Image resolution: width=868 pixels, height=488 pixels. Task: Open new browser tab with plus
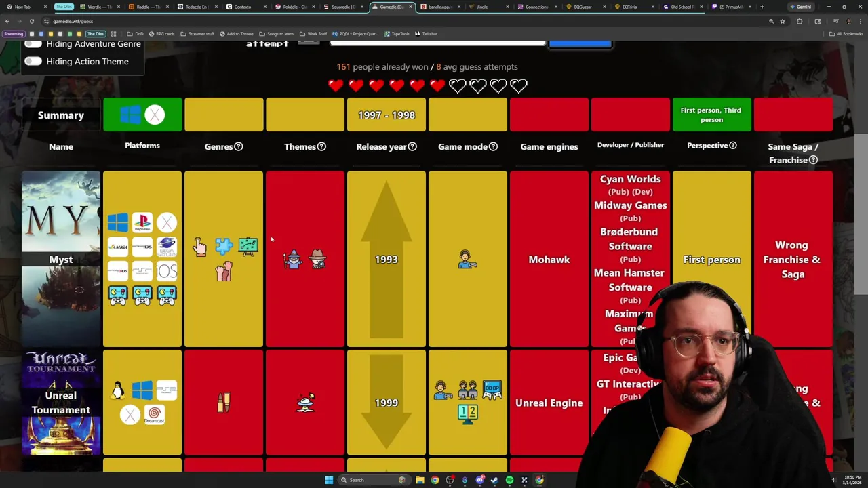[x=762, y=7]
